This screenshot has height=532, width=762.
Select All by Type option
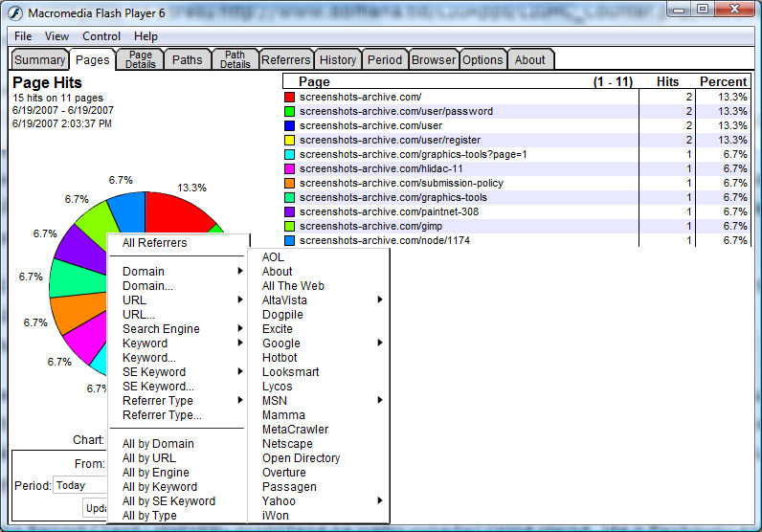coord(149,516)
